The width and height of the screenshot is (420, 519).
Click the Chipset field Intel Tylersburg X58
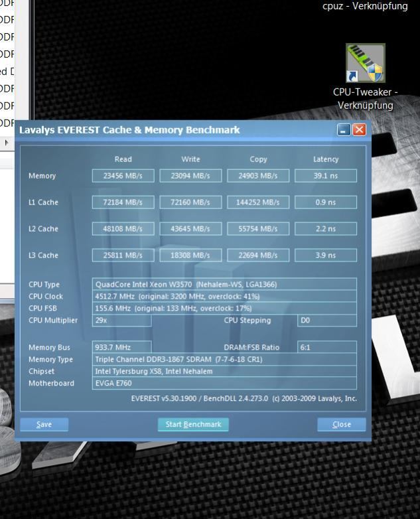pos(224,371)
